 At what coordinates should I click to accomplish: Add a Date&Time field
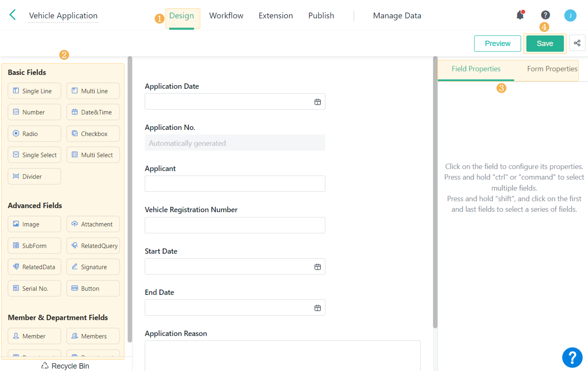(93, 112)
